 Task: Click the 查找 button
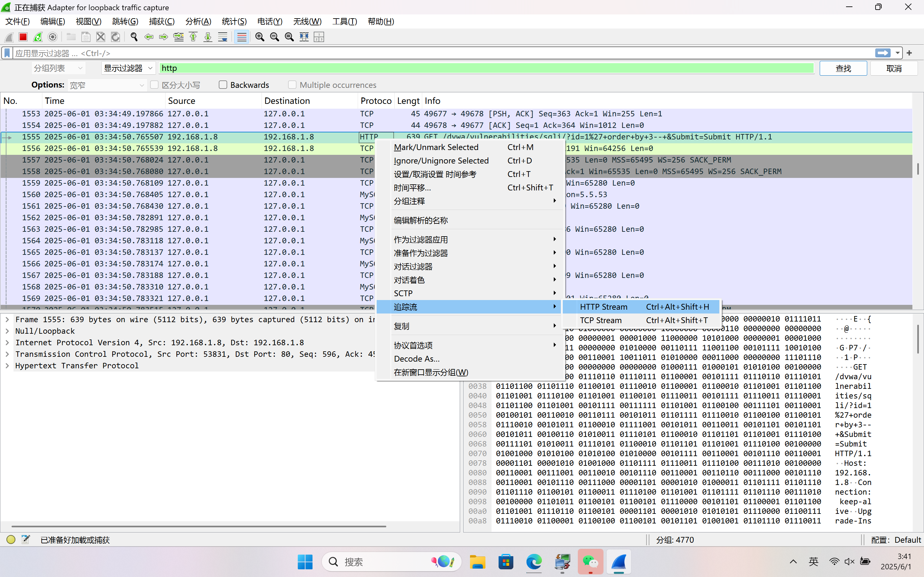(x=843, y=68)
